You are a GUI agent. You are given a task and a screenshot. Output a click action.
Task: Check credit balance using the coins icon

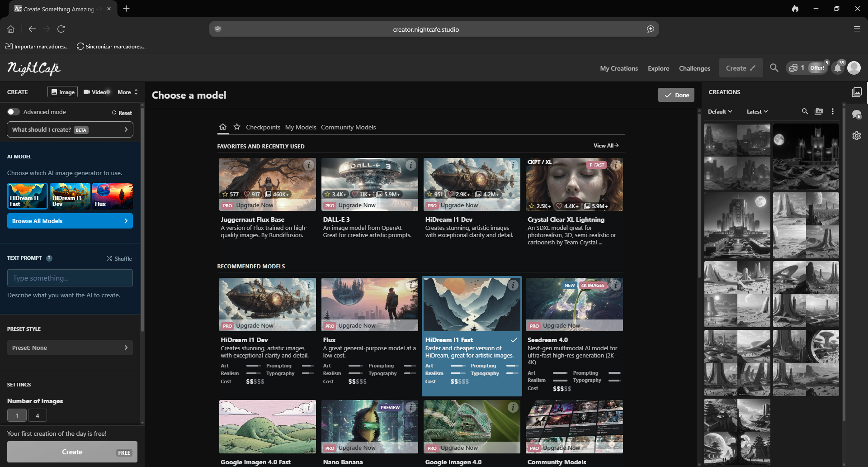795,67
